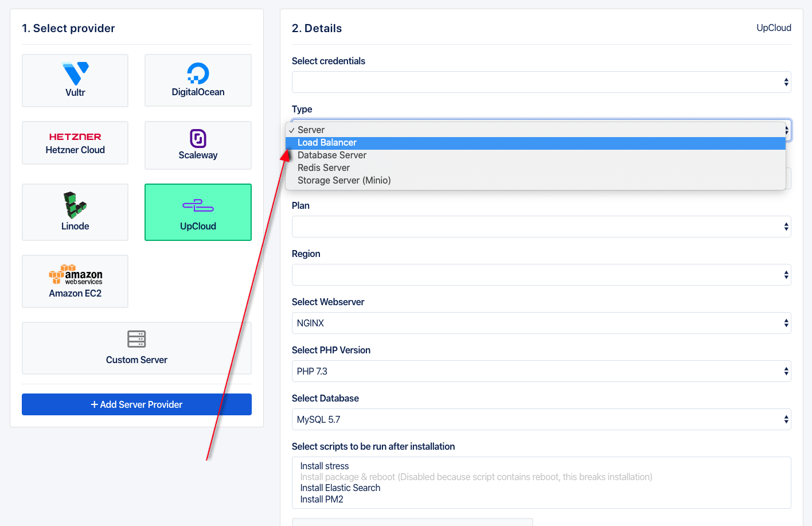Screen dimensions: 812x526
Task: Select the Install PM2 script
Action: pyautogui.click(x=322, y=500)
